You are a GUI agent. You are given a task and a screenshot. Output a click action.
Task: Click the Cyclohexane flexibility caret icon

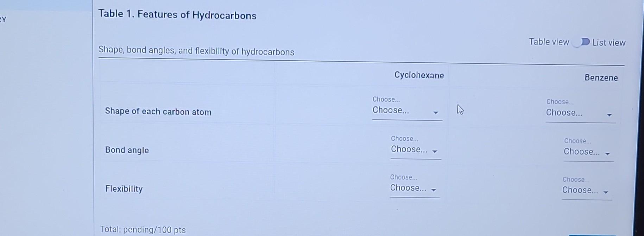[x=434, y=190]
